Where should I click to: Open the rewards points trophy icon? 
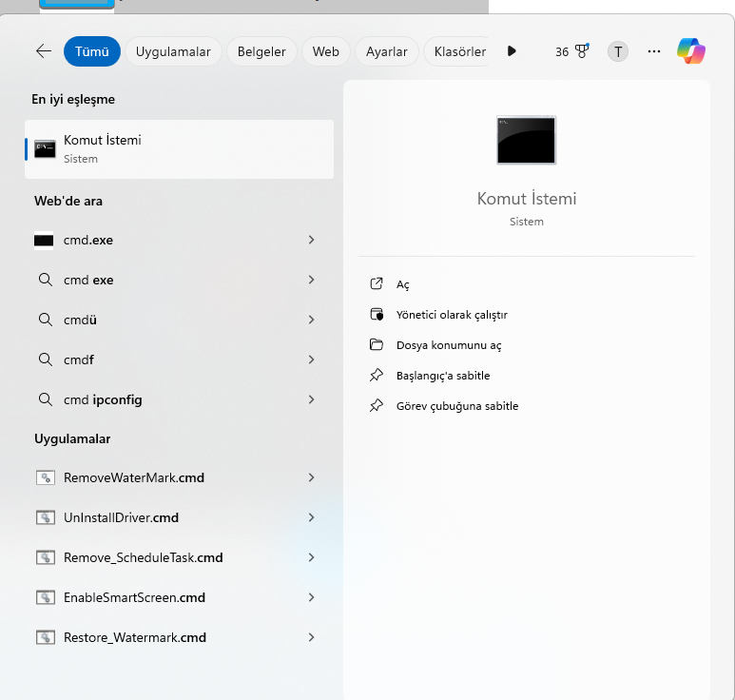[582, 51]
